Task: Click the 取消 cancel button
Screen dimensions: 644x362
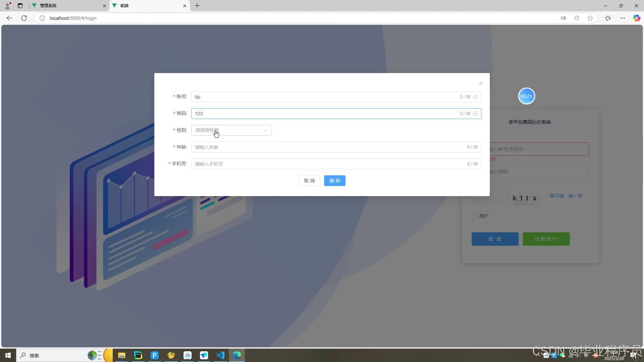Action: point(309,181)
